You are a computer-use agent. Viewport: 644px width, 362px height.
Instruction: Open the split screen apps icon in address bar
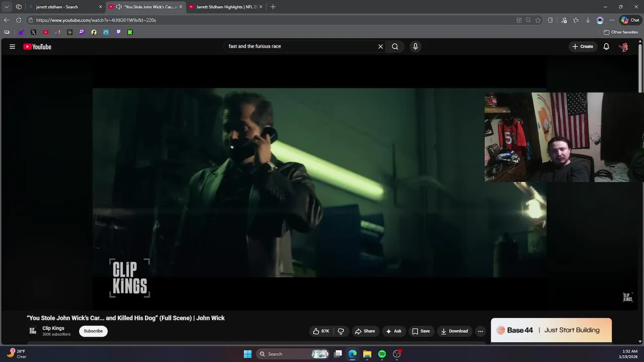(519, 20)
